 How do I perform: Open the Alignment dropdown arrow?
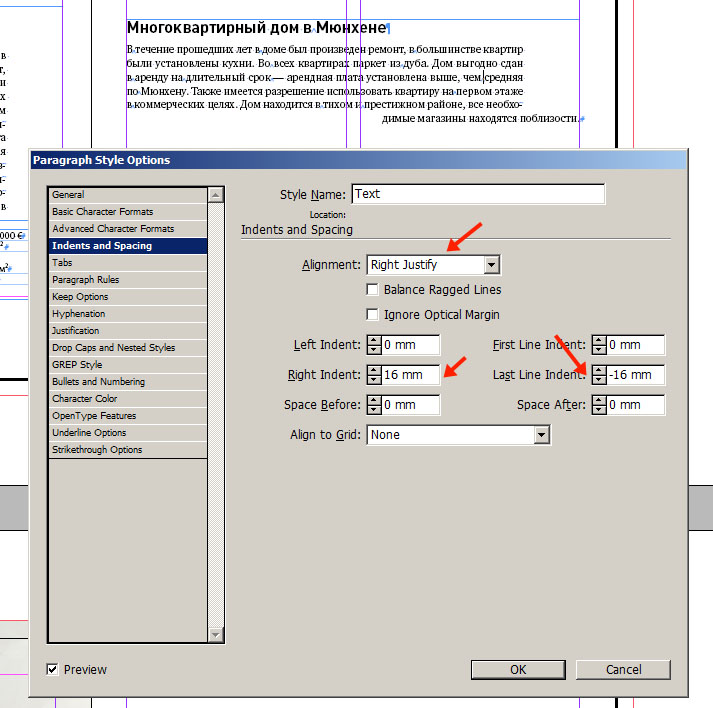point(492,265)
